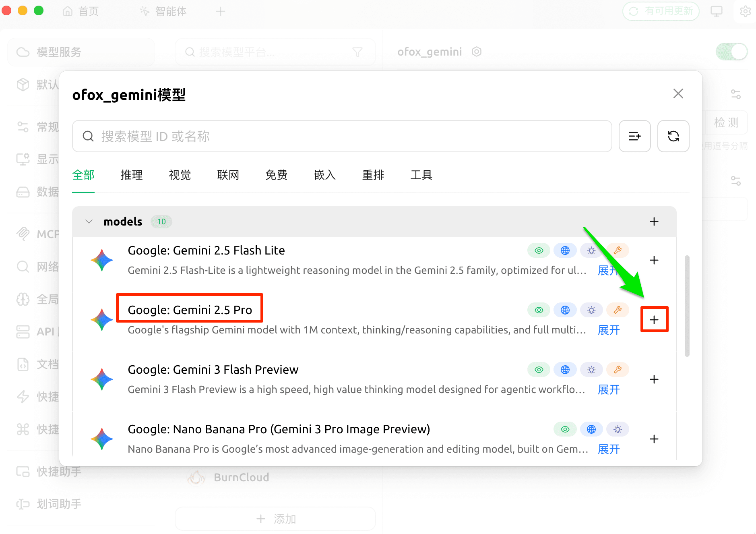Open the 模型服务 settings section
Viewport: 756px width, 534px height.
pyautogui.click(x=81, y=52)
